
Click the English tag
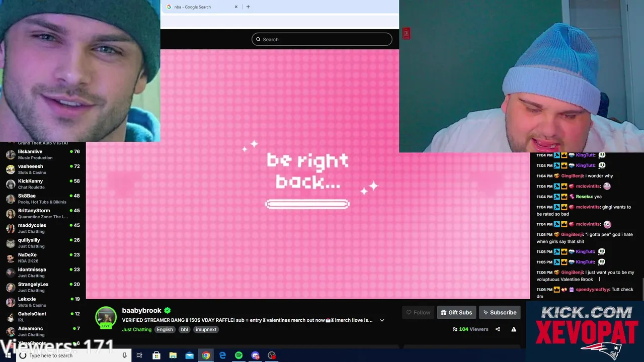[x=165, y=330]
